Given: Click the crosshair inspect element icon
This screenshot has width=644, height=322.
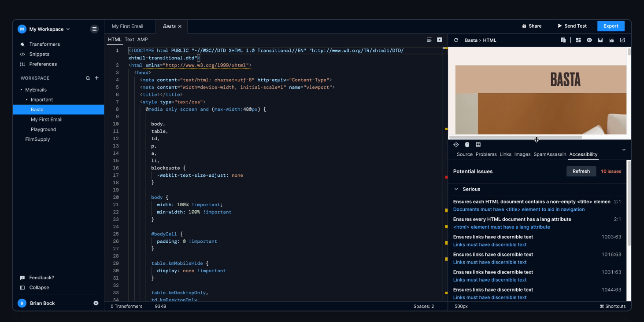Looking at the screenshot, I should click(x=456, y=145).
